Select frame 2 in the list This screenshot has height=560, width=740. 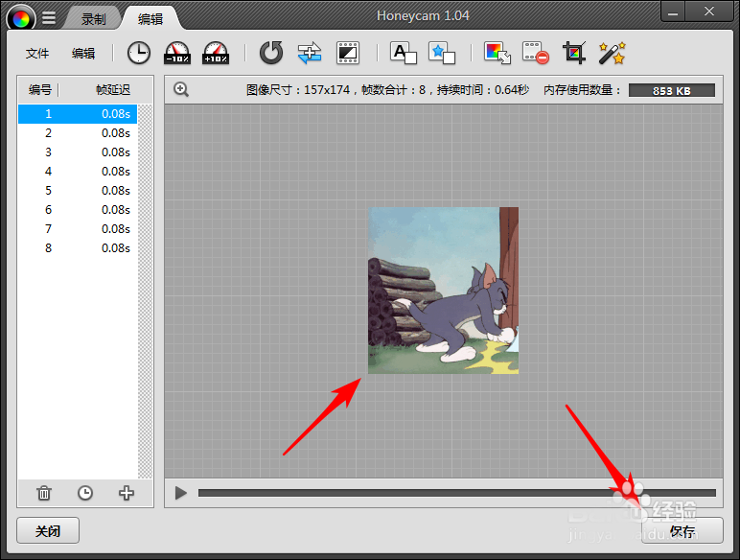(78, 133)
